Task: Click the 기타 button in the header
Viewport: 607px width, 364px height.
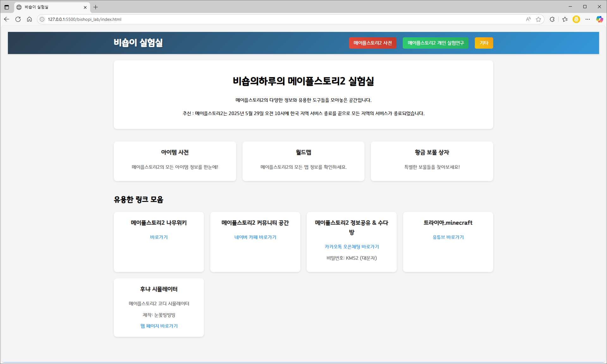Action: [484, 43]
